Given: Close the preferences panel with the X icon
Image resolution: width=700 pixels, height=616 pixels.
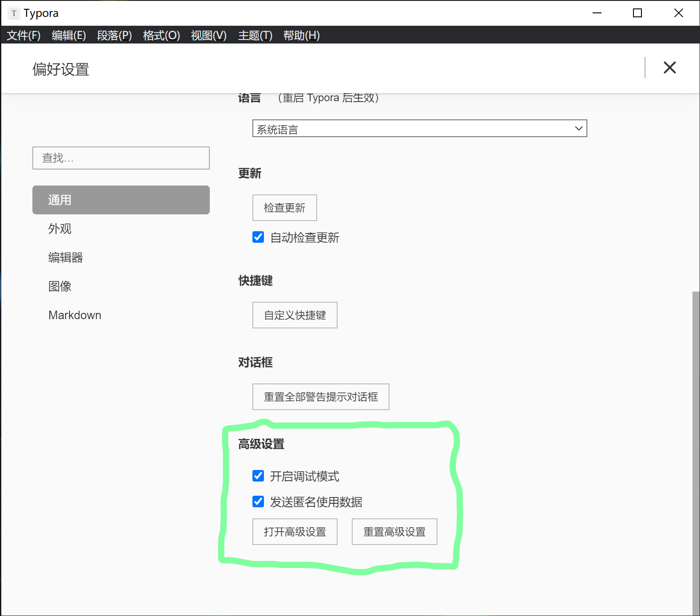Looking at the screenshot, I should pos(669,67).
